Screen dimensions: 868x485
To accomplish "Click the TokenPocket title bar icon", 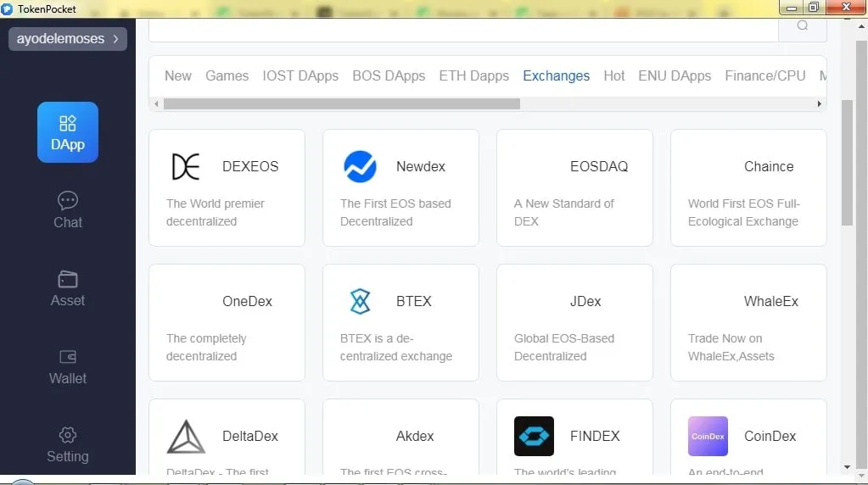I will click(7, 8).
